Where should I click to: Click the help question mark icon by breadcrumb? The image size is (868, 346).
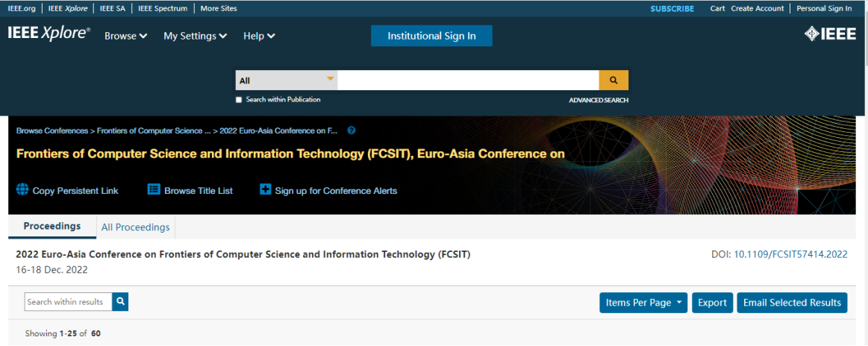pos(351,131)
